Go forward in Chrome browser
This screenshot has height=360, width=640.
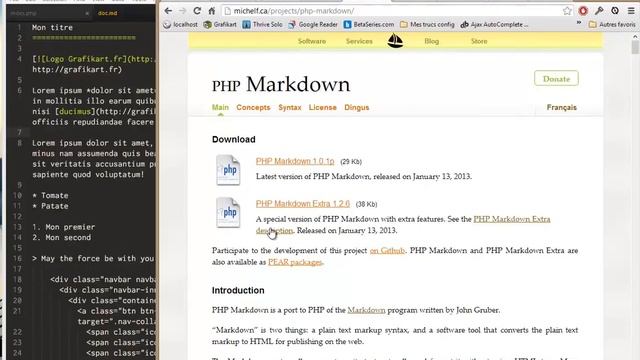click(x=182, y=11)
